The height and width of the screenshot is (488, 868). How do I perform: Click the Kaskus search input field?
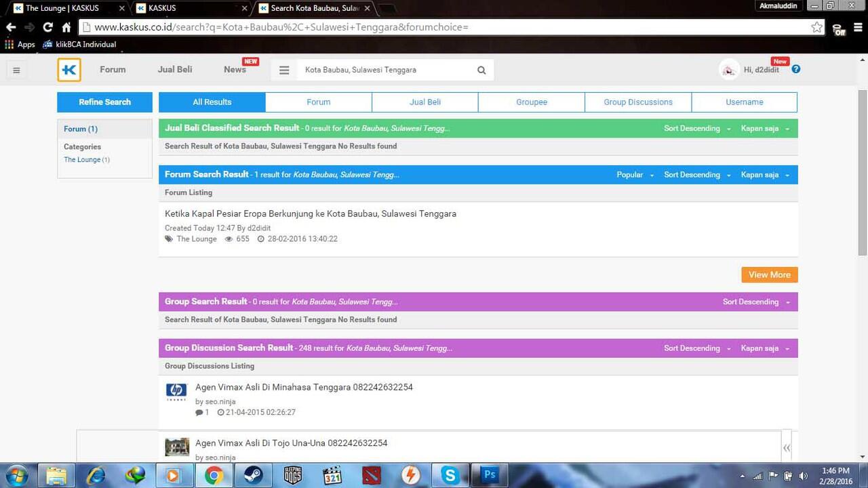click(387, 70)
